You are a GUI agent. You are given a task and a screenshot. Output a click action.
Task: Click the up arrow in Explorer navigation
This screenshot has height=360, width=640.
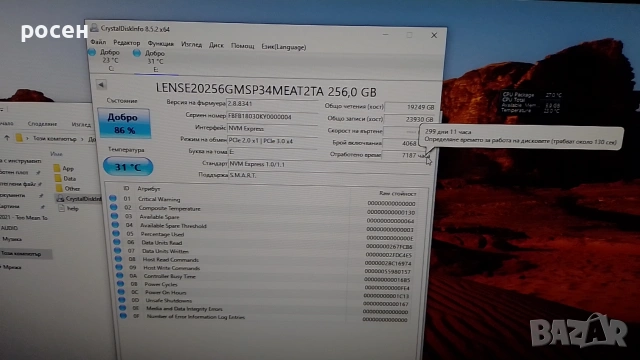click(x=7, y=138)
